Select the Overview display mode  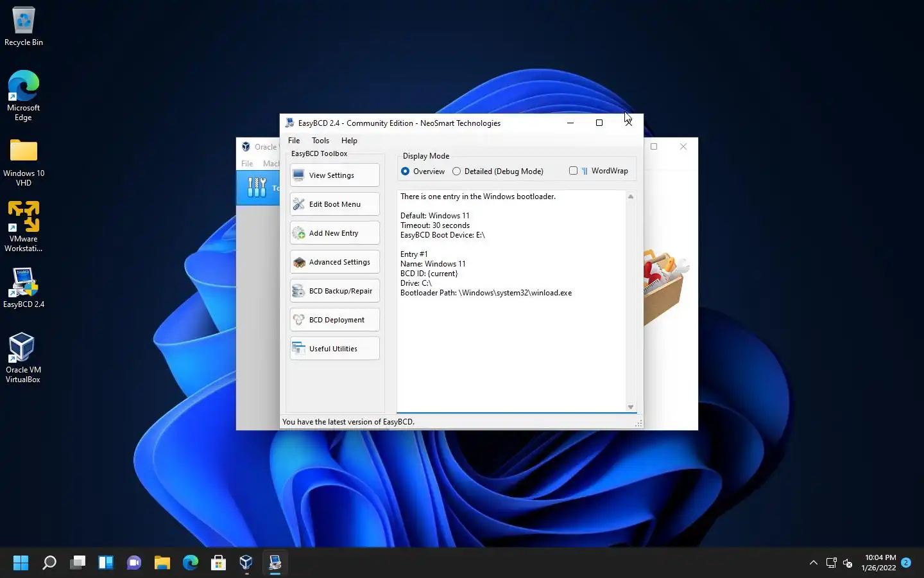(x=423, y=171)
